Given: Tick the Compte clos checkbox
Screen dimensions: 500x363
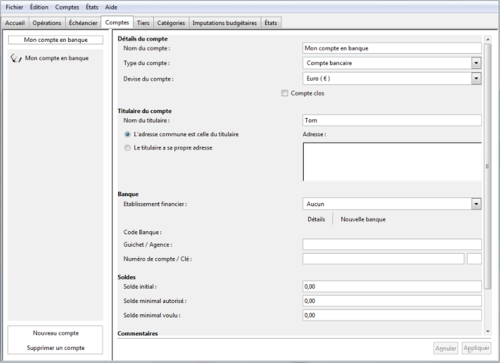Looking at the screenshot, I should click(284, 93).
